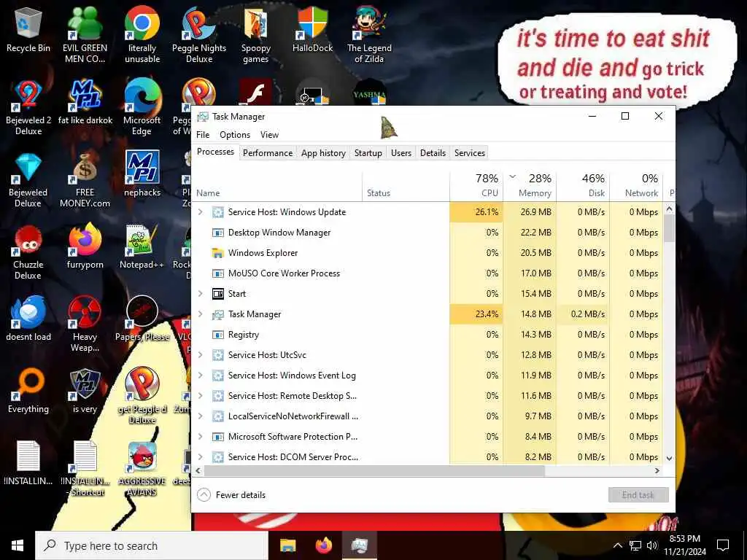Switch to the Services tab
The width and height of the screenshot is (747, 560).
pos(470,153)
